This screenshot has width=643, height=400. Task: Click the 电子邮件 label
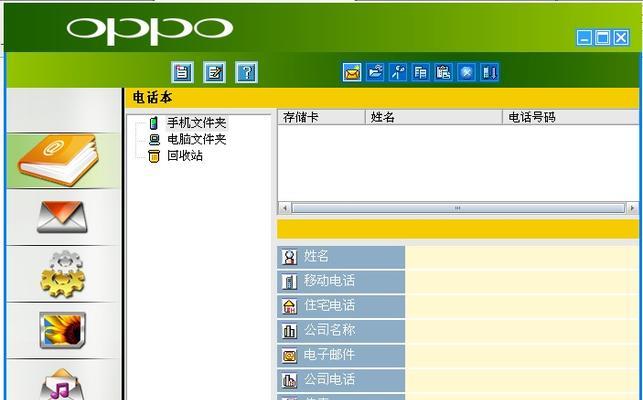pos(329,355)
